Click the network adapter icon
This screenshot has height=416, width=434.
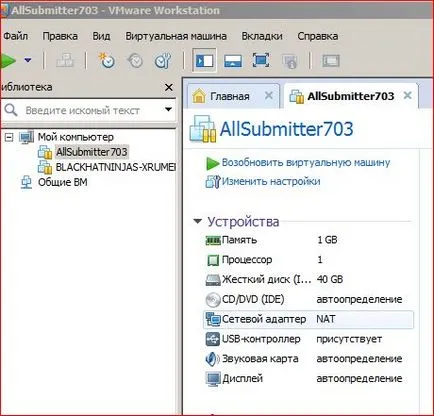click(x=213, y=319)
